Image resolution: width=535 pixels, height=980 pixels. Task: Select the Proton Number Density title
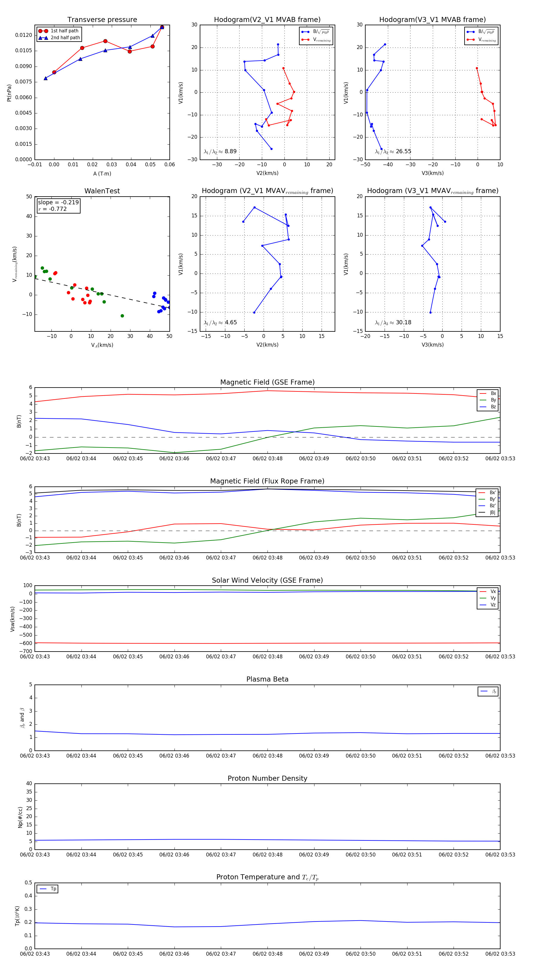click(267, 778)
